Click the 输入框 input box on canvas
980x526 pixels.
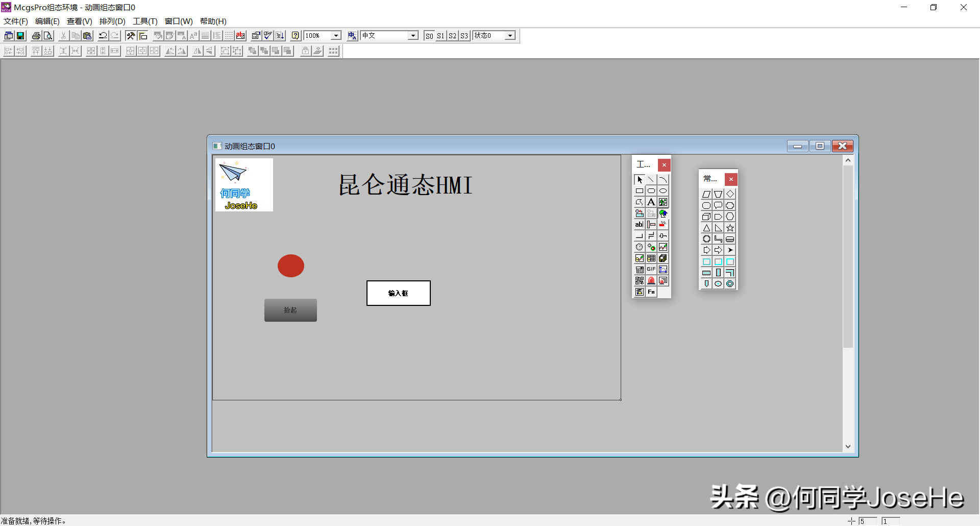[x=398, y=293]
